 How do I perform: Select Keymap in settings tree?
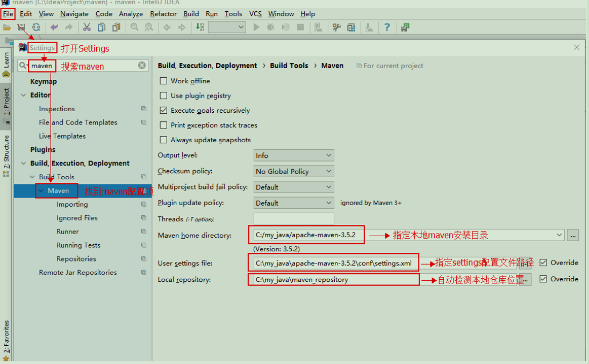44,82
